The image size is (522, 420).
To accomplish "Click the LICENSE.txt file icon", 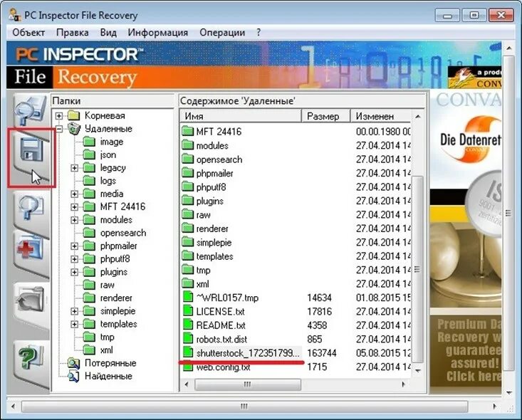I will 188,311.
